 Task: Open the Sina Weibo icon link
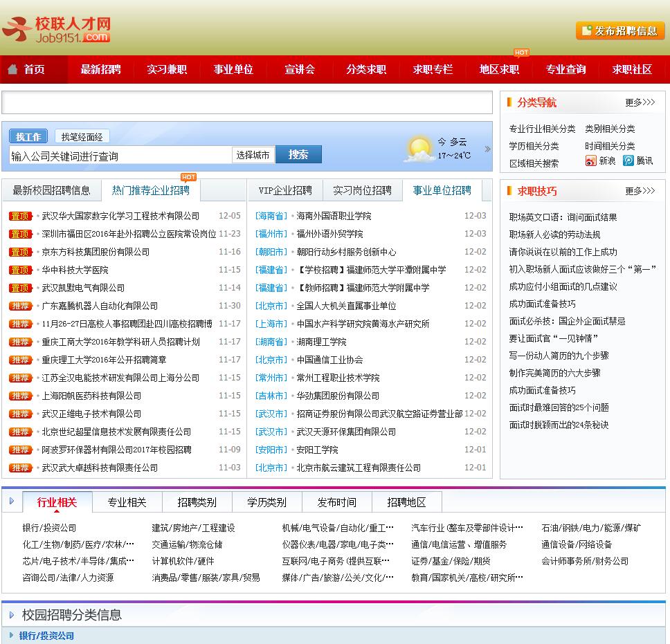590,160
